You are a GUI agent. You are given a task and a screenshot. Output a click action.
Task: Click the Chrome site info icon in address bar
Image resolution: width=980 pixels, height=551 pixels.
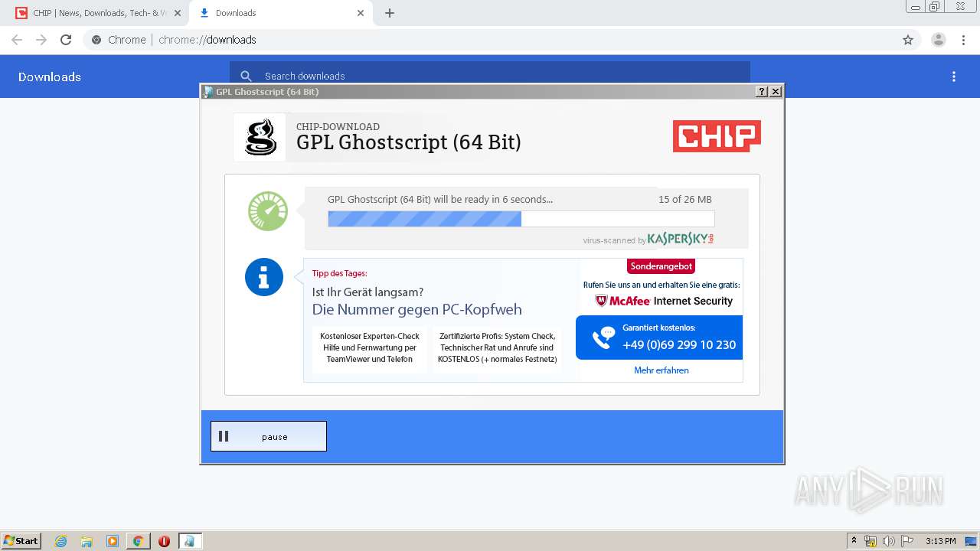(x=96, y=40)
